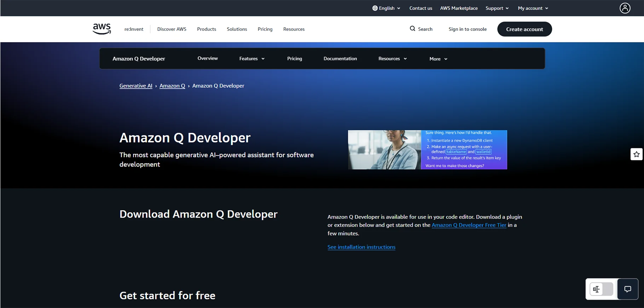This screenshot has width=644, height=308.
Task: Click the Search text label
Action: click(x=425, y=29)
